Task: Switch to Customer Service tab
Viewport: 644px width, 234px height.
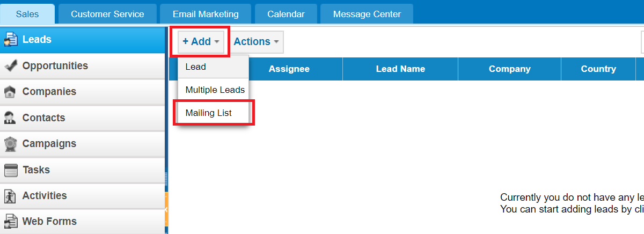Action: (107, 14)
